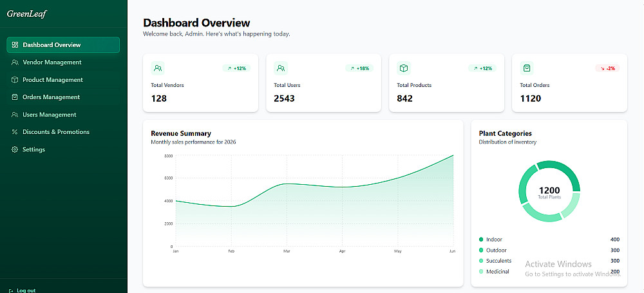Screen dimensions: 644x293
Task: Click the Succulents legend color dot
Action: [481, 261]
